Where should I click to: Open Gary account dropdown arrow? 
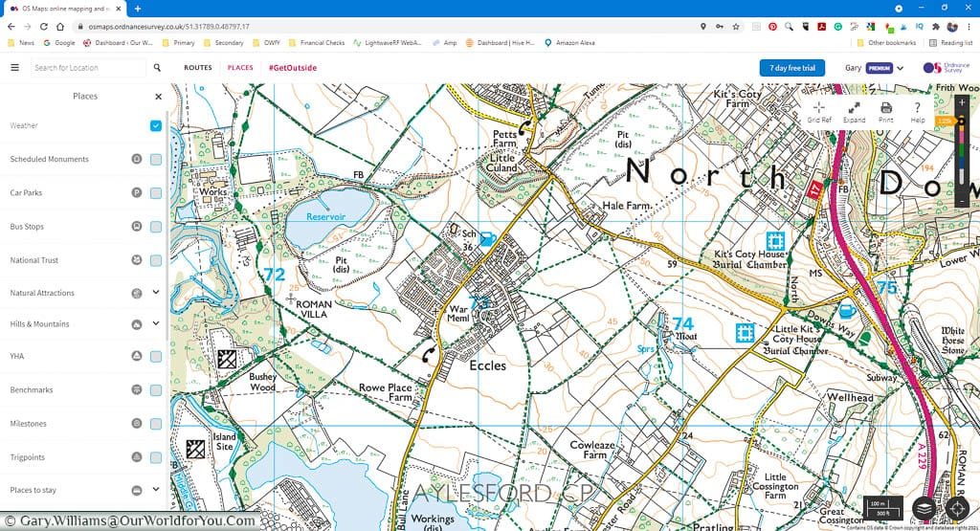coord(900,68)
